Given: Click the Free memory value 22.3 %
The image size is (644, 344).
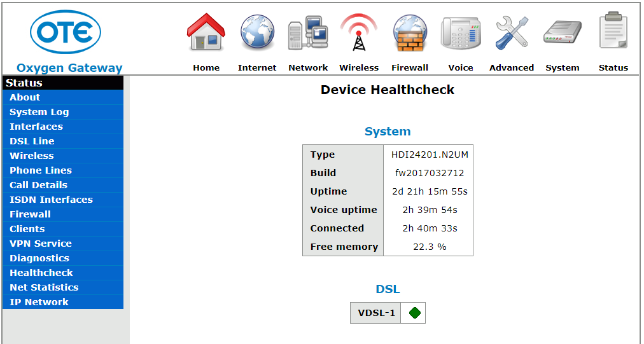Looking at the screenshot, I should point(430,247).
